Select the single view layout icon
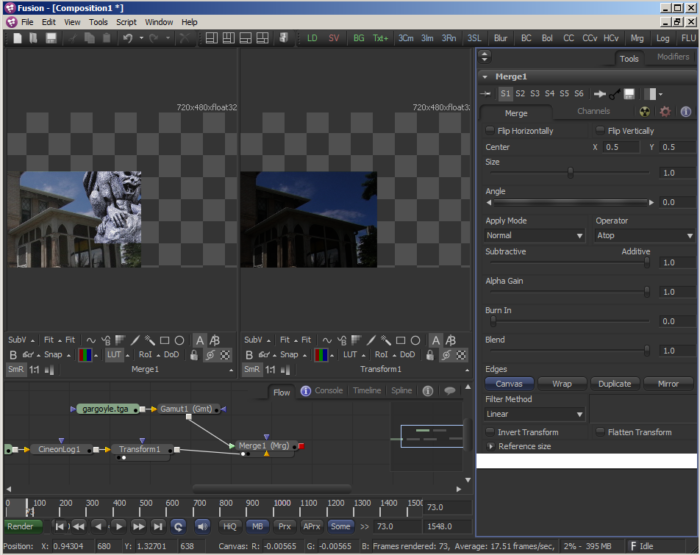Screen dimensions: 700x555 pyautogui.click(x=212, y=38)
